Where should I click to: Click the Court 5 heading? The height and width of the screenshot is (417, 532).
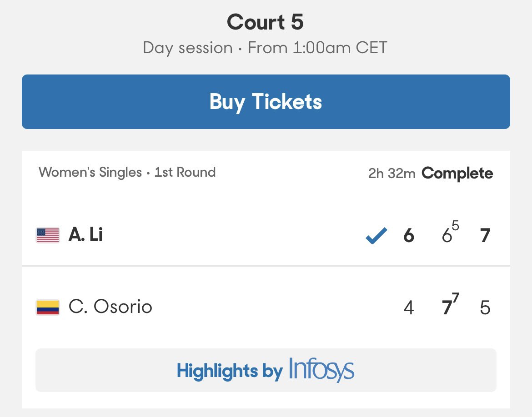266,22
